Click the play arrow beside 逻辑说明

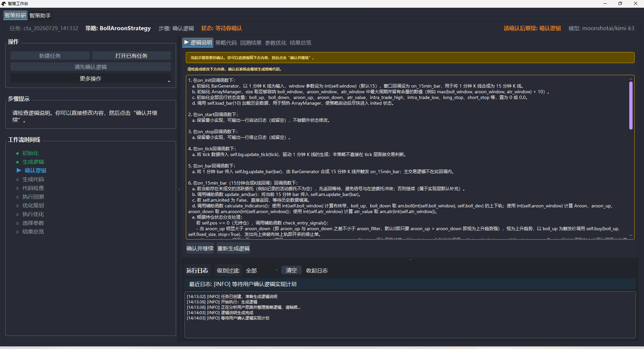[x=186, y=43]
